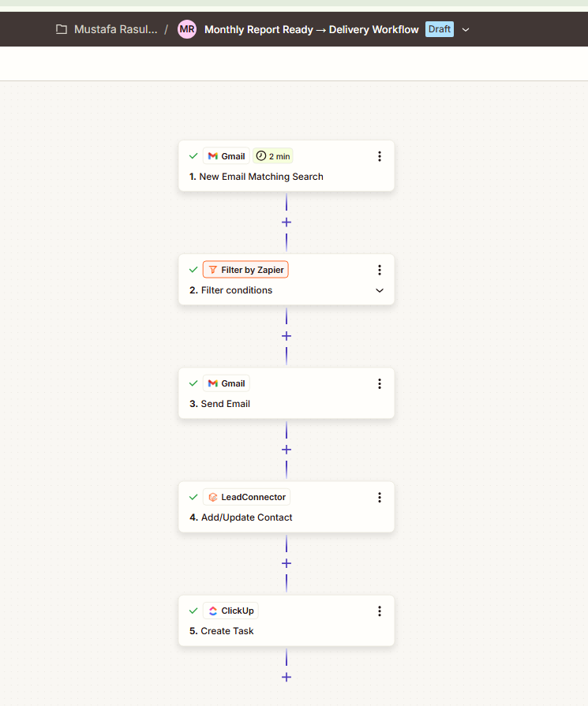The image size is (588, 706).
Task: Open three-dot menu on Filter by Zapier step
Action: 380,270
